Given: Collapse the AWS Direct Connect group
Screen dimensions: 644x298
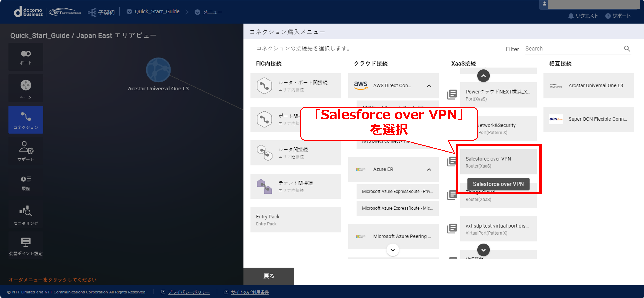Looking at the screenshot, I should (x=429, y=86).
